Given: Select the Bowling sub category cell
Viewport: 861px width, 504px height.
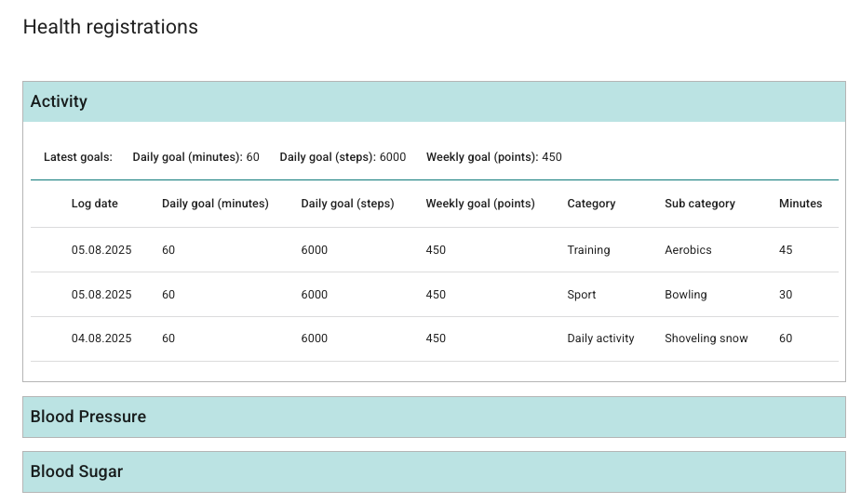Looking at the screenshot, I should pyautogui.click(x=686, y=295).
